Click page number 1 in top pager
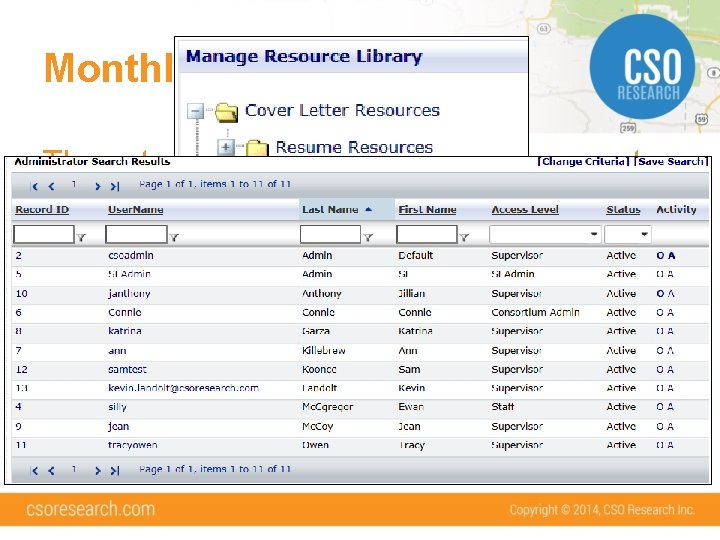720x540 pixels. (74, 185)
